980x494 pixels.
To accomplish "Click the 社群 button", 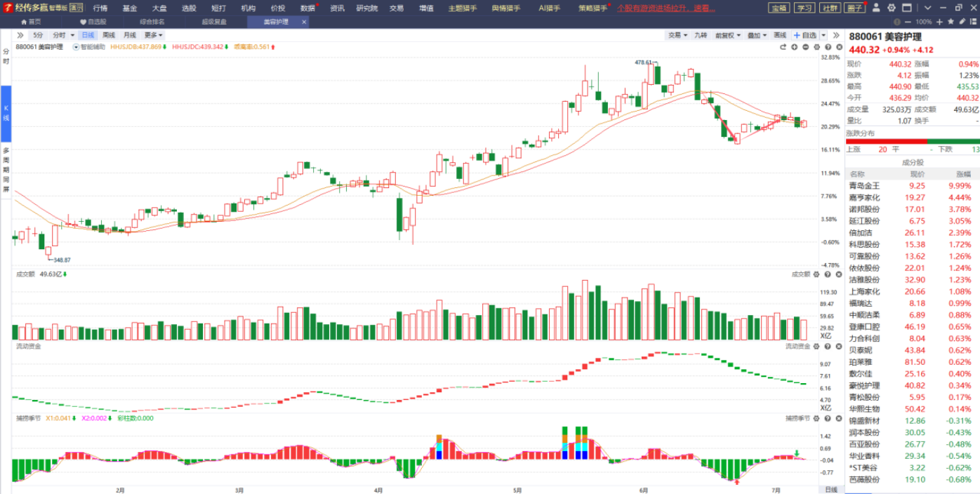I will (x=830, y=8).
